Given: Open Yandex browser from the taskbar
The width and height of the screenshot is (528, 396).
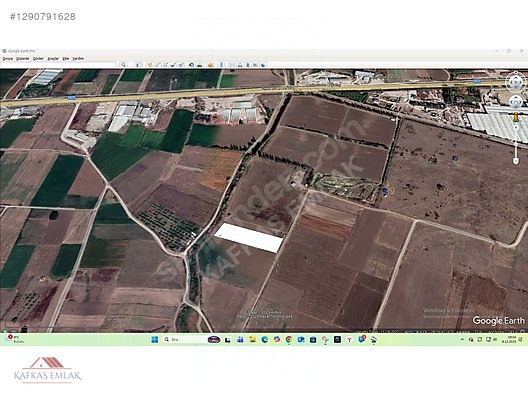Looking at the screenshot, I should [x=349, y=339].
